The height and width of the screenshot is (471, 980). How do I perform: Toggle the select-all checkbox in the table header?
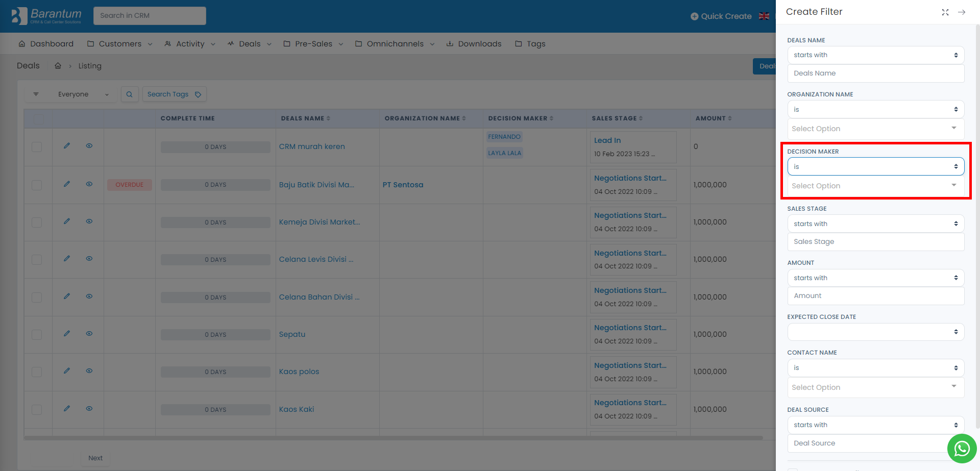coord(39,119)
